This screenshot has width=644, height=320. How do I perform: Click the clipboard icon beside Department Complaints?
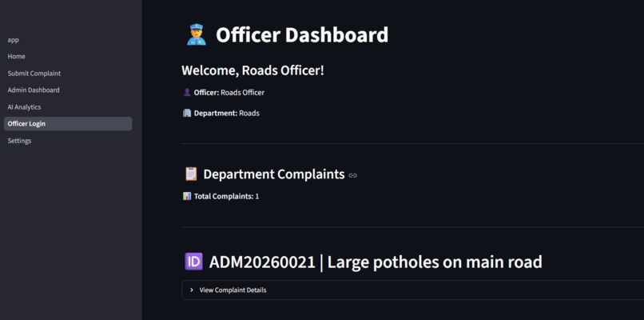click(191, 174)
